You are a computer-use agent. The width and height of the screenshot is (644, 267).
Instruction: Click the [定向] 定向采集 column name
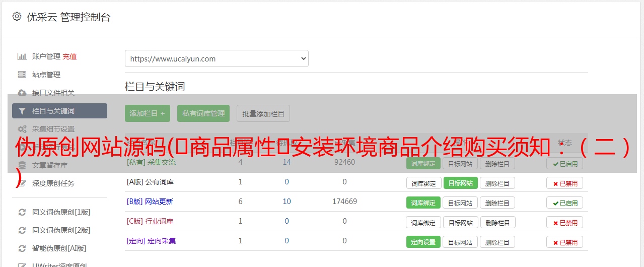coord(151,241)
